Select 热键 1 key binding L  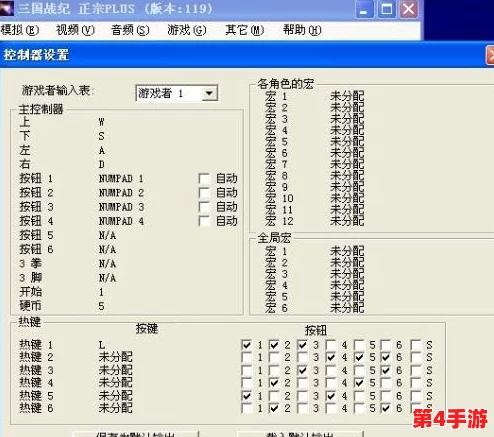[x=102, y=345]
